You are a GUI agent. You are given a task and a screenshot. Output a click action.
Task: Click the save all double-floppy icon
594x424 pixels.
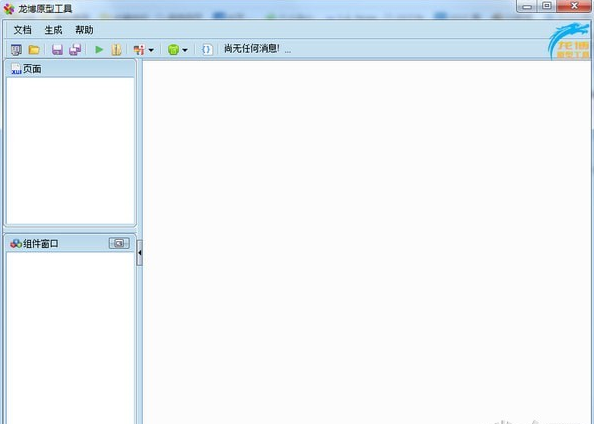tap(75, 50)
